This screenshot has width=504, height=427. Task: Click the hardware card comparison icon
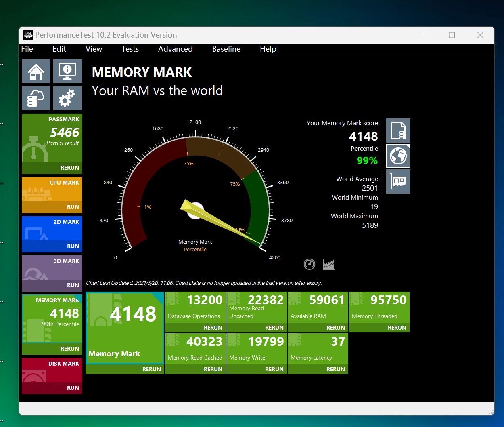click(x=398, y=181)
